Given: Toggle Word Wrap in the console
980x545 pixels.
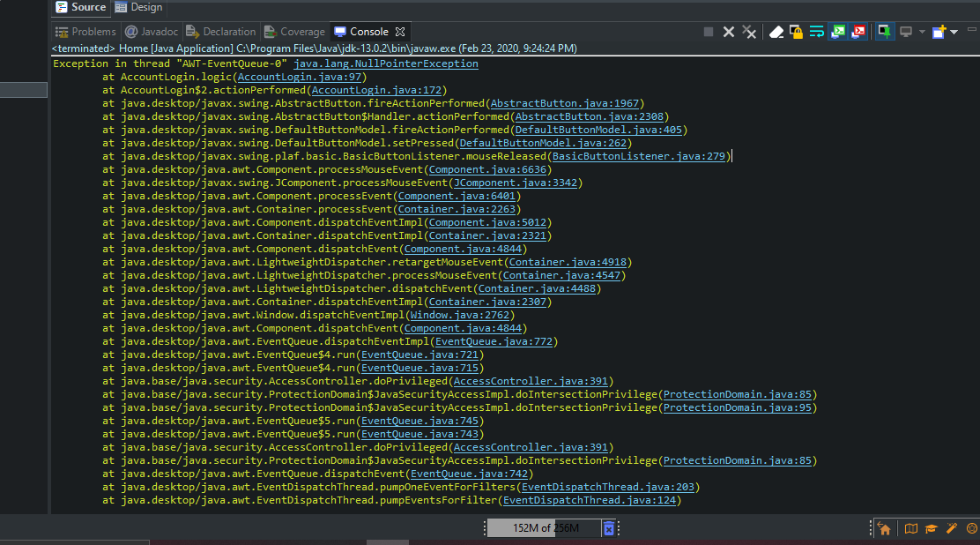Looking at the screenshot, I should pyautogui.click(x=816, y=32).
